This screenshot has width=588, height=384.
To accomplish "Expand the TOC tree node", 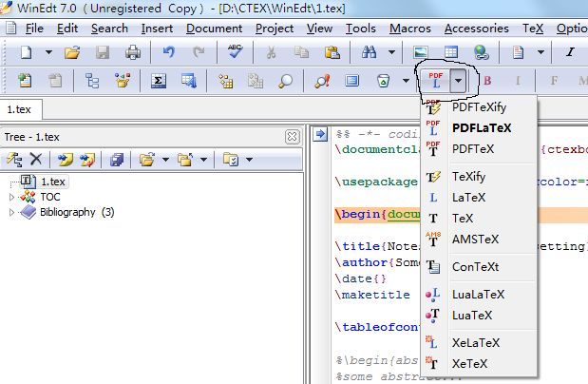I will coord(11,197).
